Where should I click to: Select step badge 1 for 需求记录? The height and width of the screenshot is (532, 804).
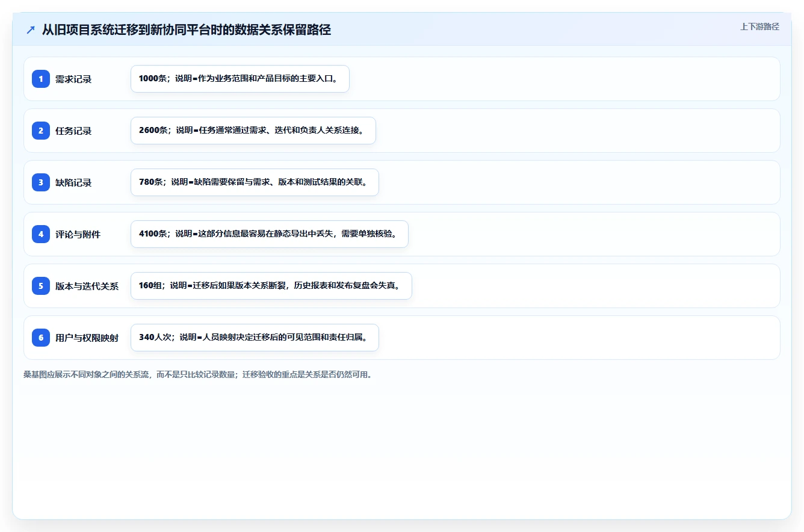tap(41, 79)
